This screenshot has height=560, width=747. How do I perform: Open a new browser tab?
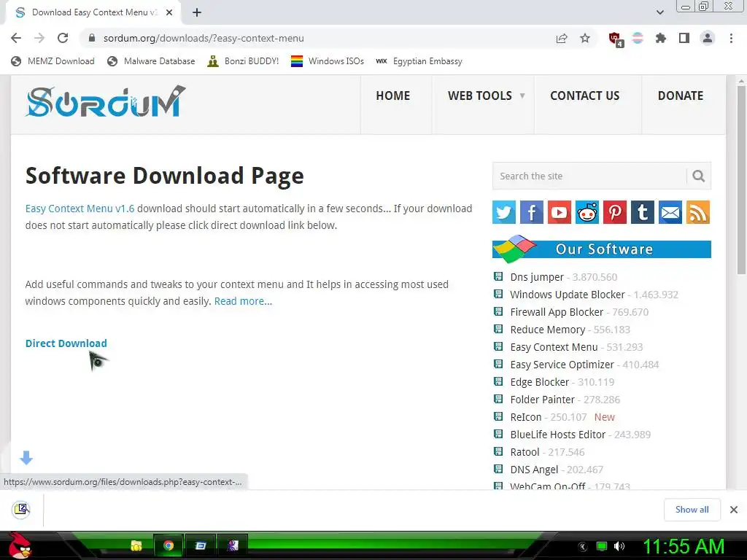pos(197,12)
